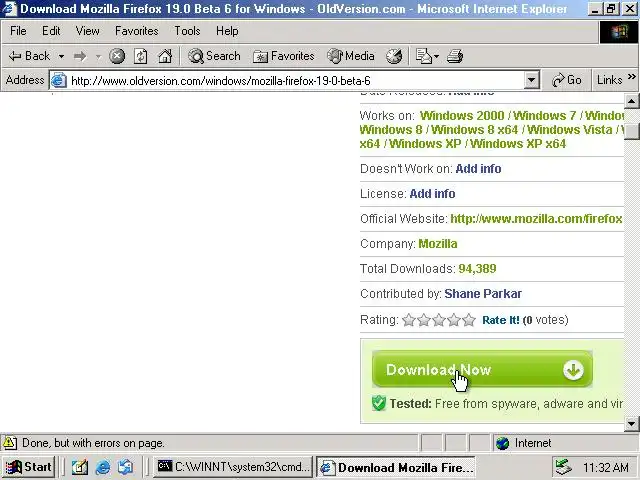Click Download Mozilla Fire... taskbar button
Image resolution: width=640 pixels, height=480 pixels.
tap(396, 467)
